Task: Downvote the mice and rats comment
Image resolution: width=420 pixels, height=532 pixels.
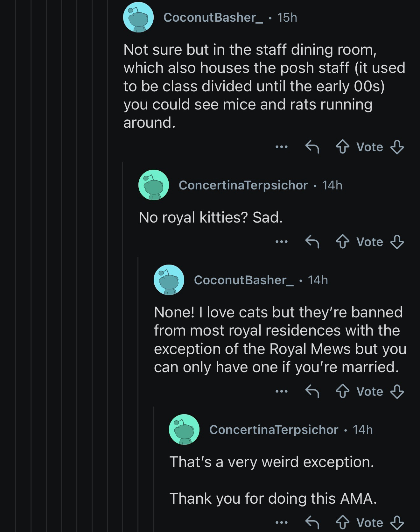Action: [397, 147]
